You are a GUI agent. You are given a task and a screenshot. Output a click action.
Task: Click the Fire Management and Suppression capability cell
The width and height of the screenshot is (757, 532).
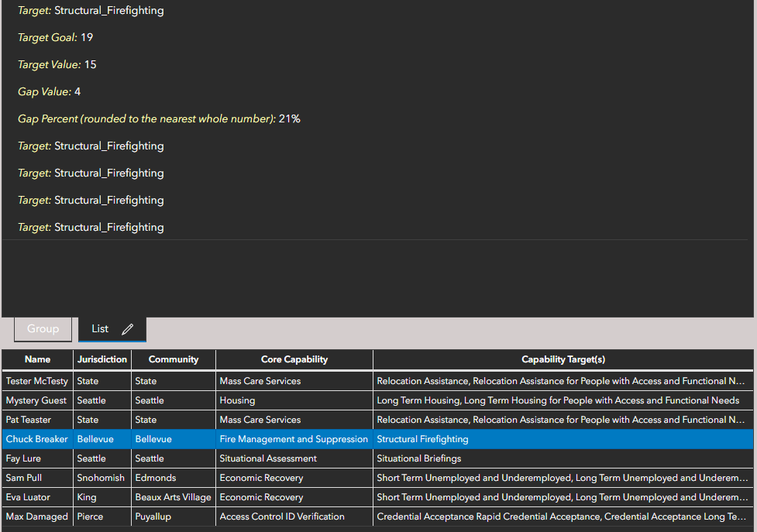pos(293,438)
